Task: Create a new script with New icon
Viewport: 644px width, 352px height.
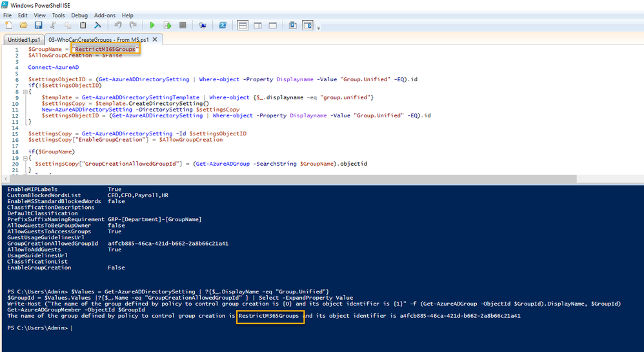Action: pyautogui.click(x=8, y=25)
